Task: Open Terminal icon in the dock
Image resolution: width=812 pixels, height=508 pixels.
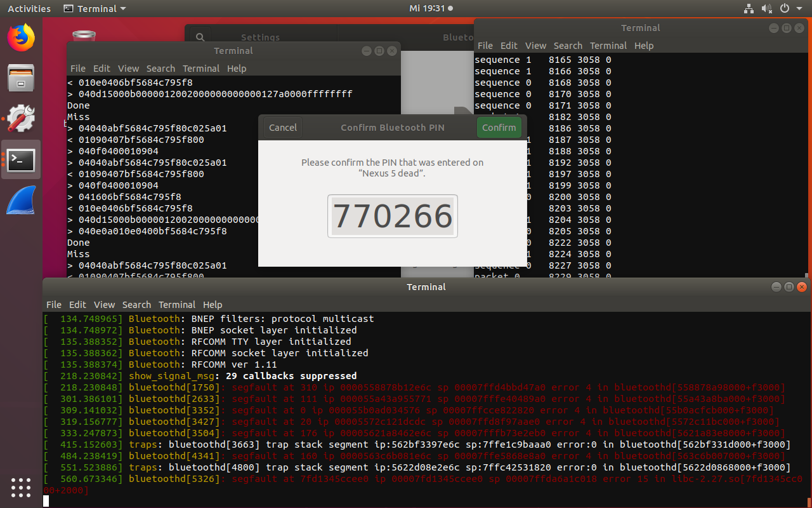Action: tap(21, 159)
